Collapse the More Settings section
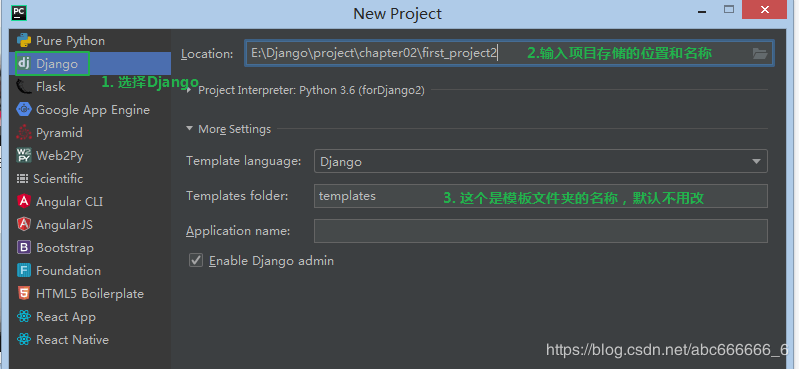Viewport: 799px width, 369px height. 189,129
